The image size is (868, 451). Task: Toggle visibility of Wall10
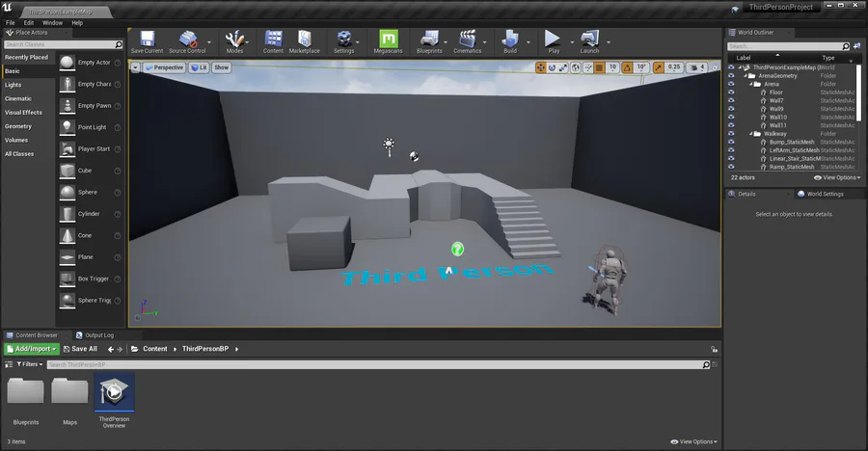pos(731,118)
